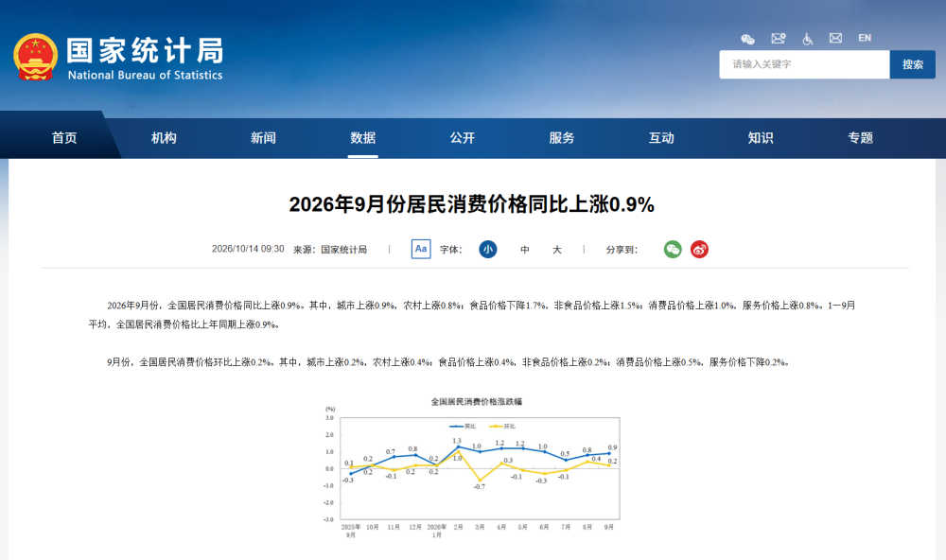
Task: Click the National Bureau of Statistics emblem logo
Action: [35, 57]
